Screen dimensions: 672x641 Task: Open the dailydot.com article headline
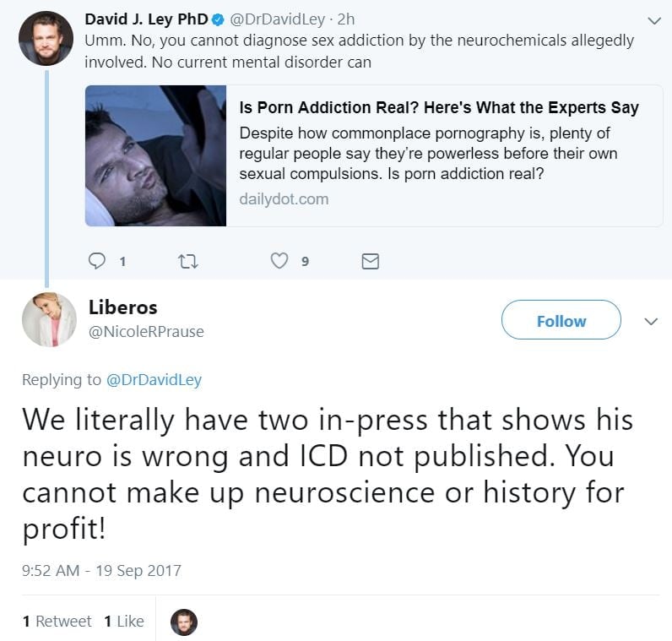click(x=439, y=107)
